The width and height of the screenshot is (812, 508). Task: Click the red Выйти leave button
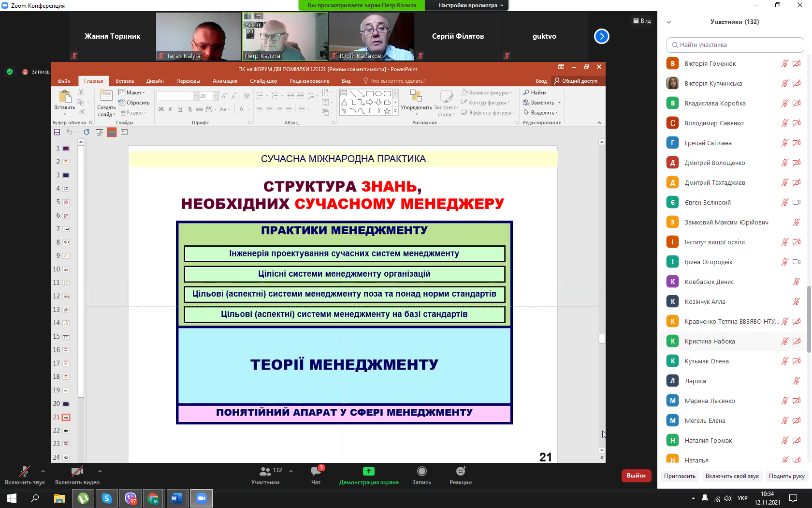click(x=636, y=476)
